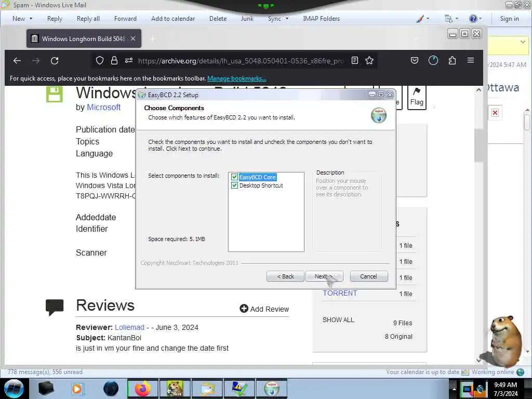Go back in the Firefox browser

pyautogui.click(x=17, y=61)
